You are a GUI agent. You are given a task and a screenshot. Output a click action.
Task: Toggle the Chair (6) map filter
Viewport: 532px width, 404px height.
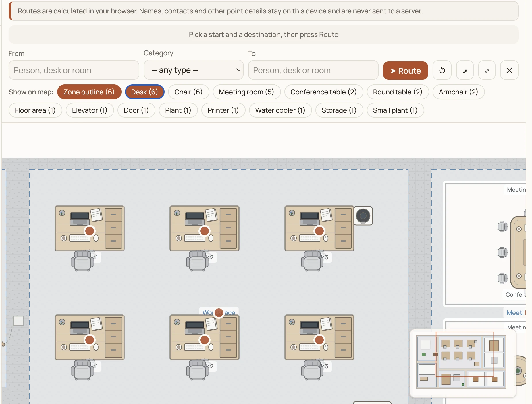188,92
